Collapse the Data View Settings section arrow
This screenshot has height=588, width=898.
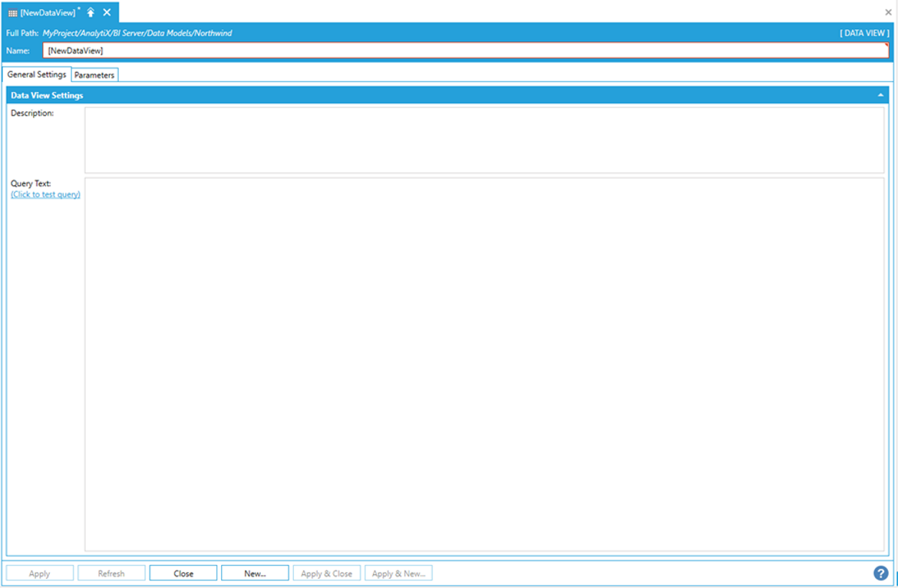[x=880, y=95]
